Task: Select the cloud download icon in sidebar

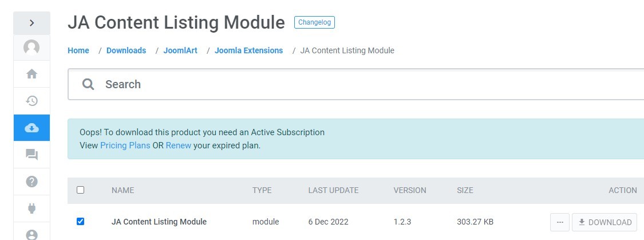Action: [32, 128]
